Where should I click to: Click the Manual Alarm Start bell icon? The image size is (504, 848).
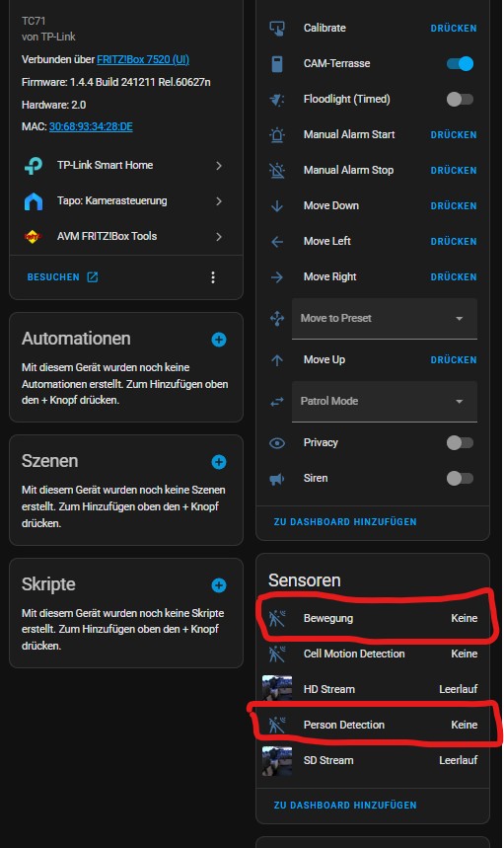277,134
